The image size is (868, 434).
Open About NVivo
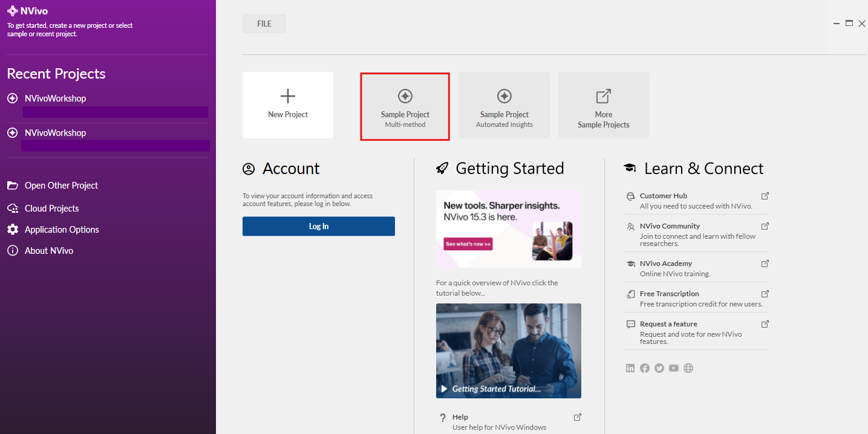(x=49, y=251)
